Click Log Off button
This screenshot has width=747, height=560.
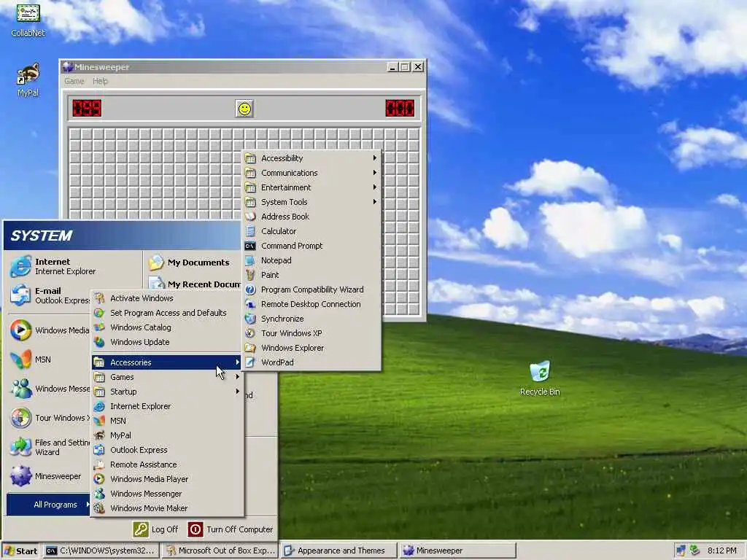(156, 529)
